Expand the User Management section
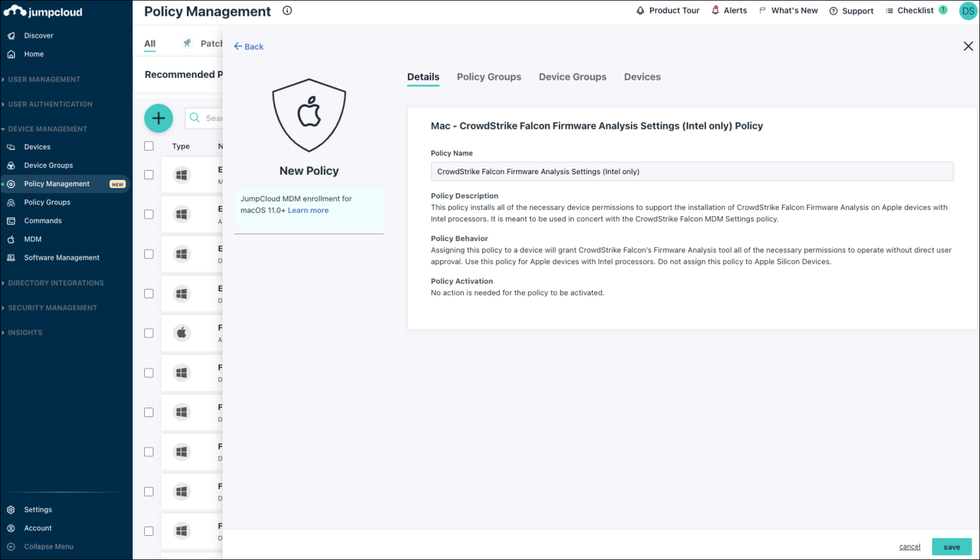 coord(43,79)
